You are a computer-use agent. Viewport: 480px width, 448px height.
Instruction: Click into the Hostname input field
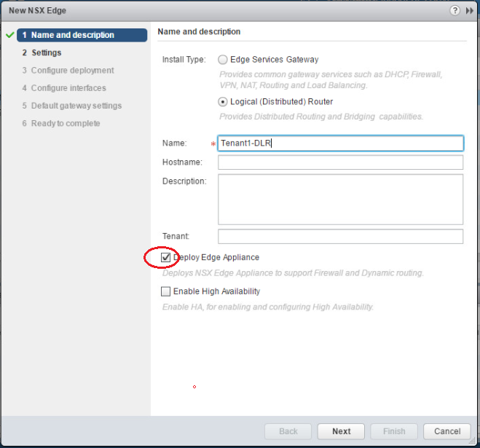pyautogui.click(x=340, y=162)
